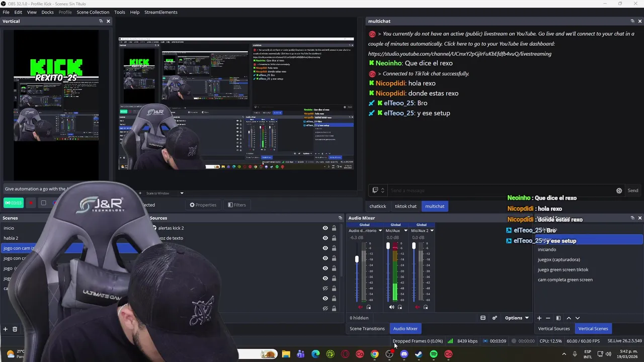Move the vertical scene down
Image resolution: width=644 pixels, height=362 pixels.
click(578, 318)
